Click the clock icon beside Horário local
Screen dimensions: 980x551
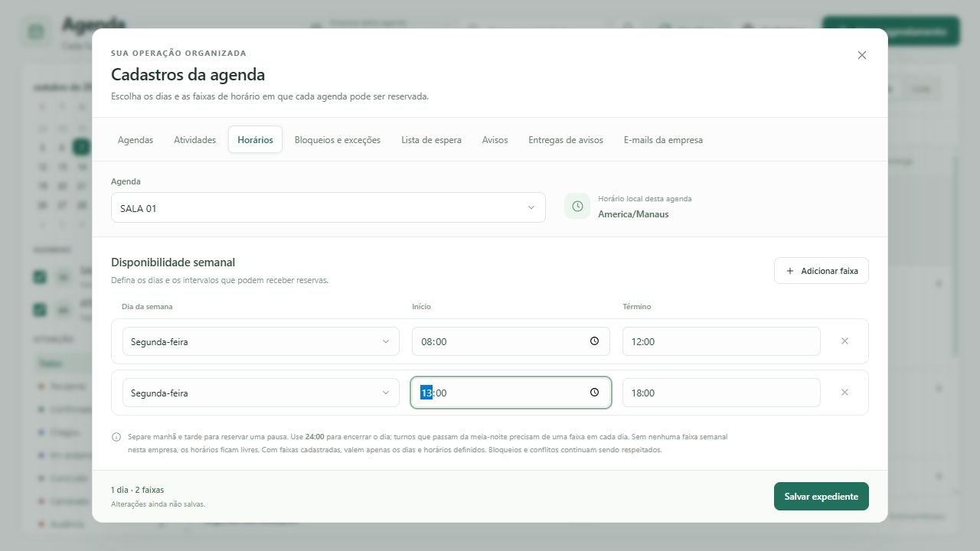click(577, 207)
